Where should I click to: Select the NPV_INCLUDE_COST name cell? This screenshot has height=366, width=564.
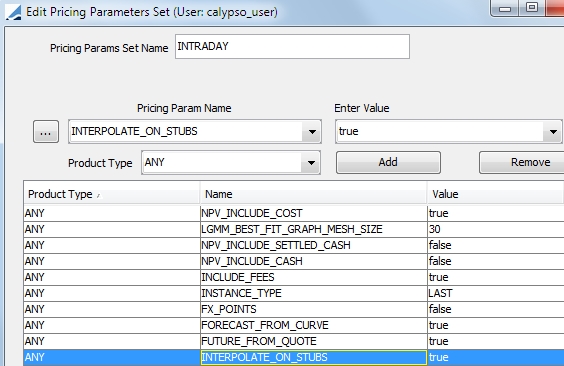click(x=314, y=213)
